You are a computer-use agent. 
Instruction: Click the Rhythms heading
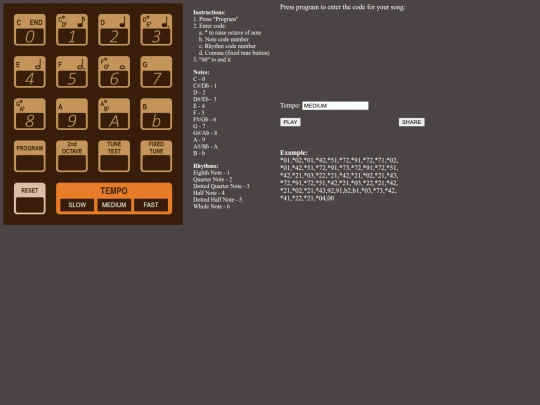[206, 166]
